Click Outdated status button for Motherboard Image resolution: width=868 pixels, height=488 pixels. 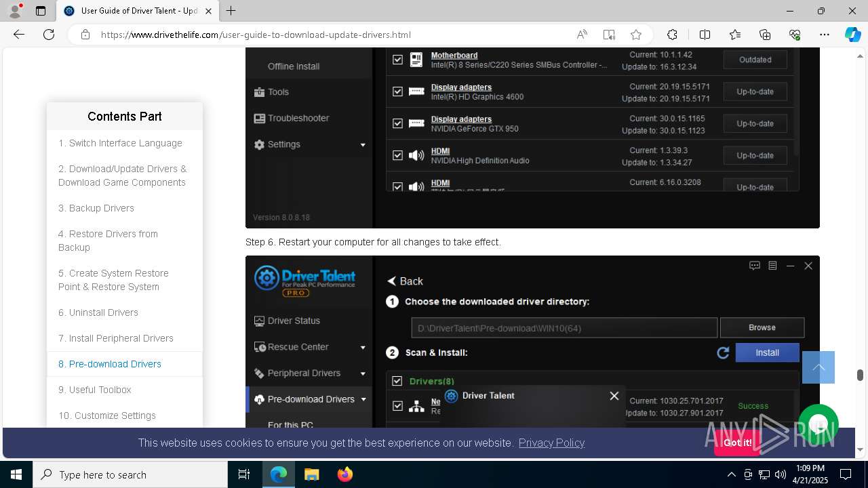755,60
